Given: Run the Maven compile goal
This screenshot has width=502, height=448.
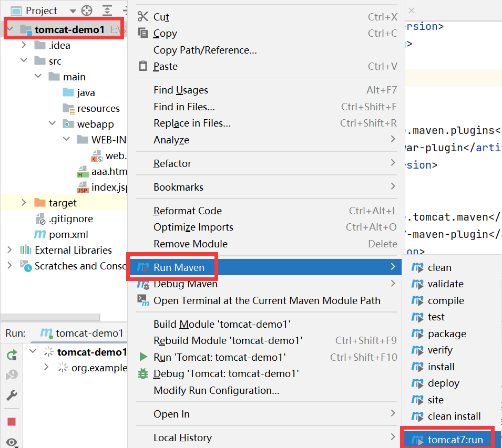Looking at the screenshot, I should coord(452,300).
